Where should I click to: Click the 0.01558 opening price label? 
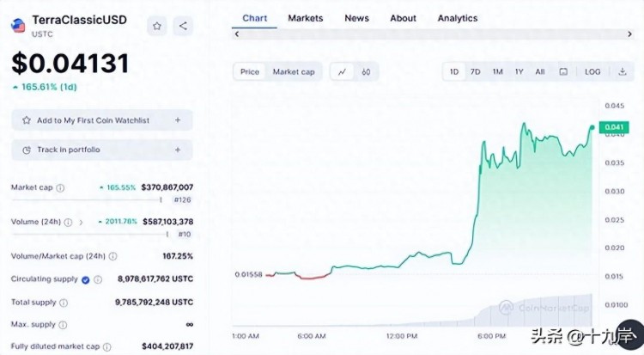[x=248, y=274]
